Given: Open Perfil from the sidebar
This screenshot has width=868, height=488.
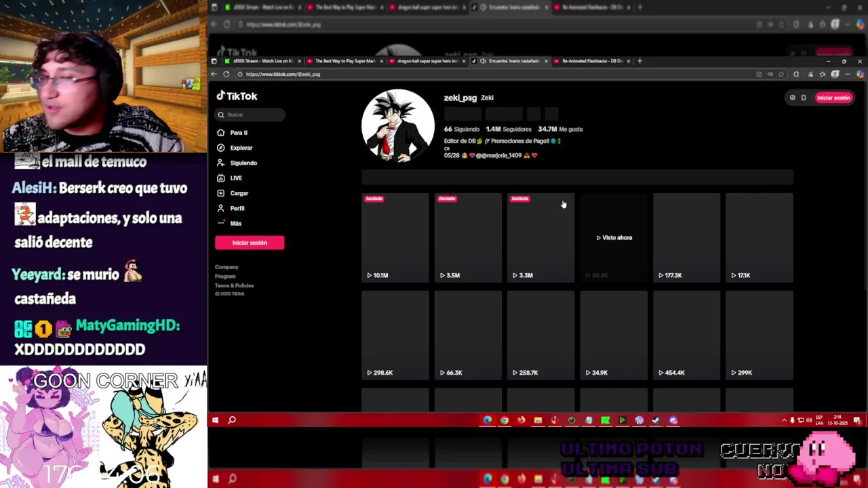Looking at the screenshot, I should coord(237,208).
